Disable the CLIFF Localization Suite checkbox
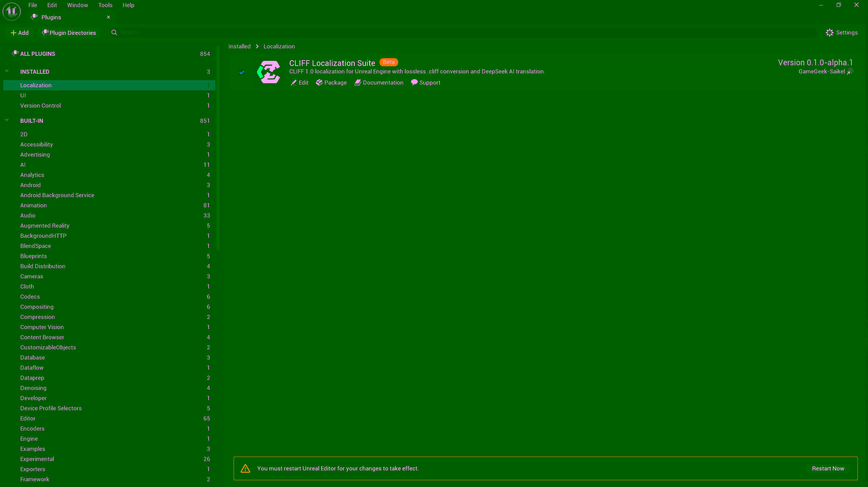 click(x=242, y=72)
